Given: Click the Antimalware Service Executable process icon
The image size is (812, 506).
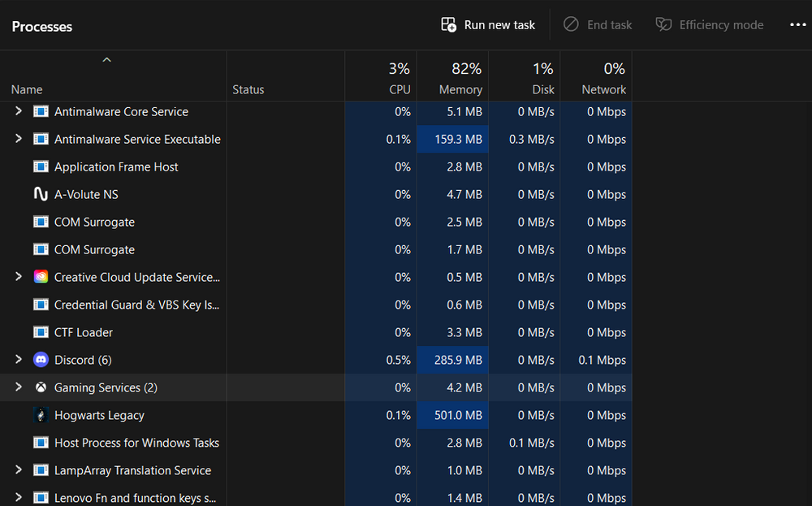Looking at the screenshot, I should point(41,139).
